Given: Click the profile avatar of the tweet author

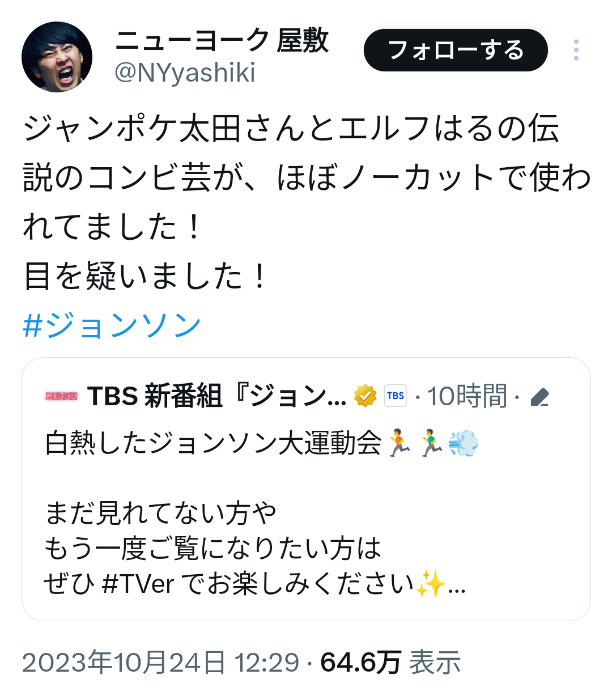Looking at the screenshot, I should 57,57.
